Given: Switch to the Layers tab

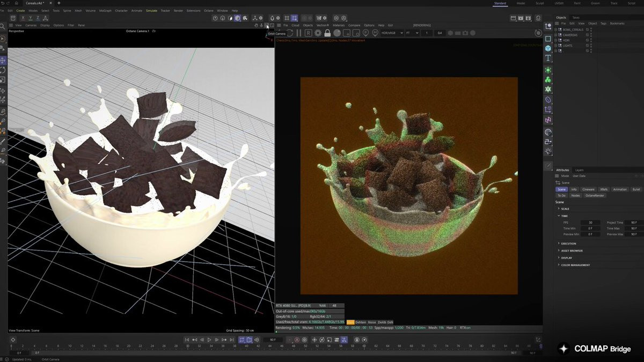Looking at the screenshot, I should pos(579,170).
